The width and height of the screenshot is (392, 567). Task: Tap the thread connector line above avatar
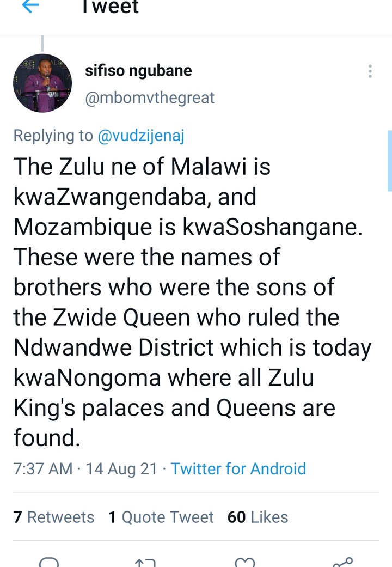click(x=42, y=44)
